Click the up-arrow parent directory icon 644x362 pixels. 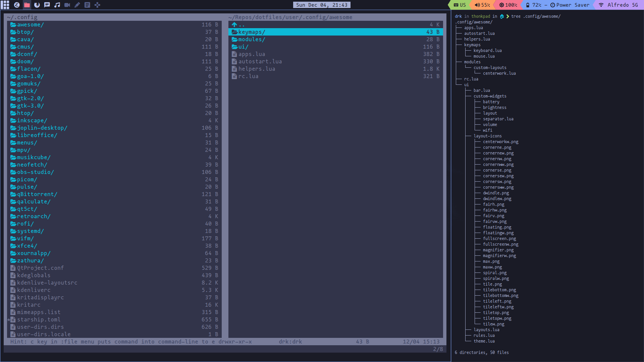(x=234, y=24)
